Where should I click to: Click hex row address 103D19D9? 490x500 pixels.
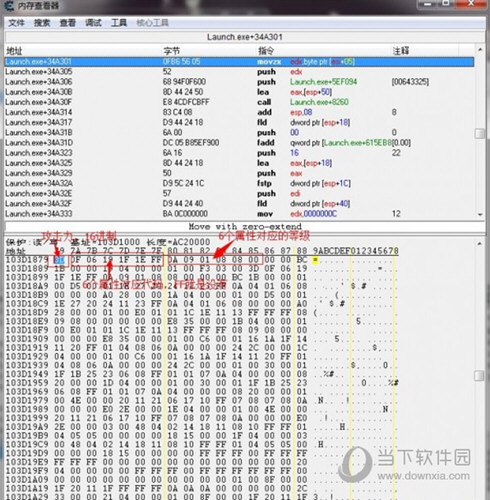click(x=27, y=453)
